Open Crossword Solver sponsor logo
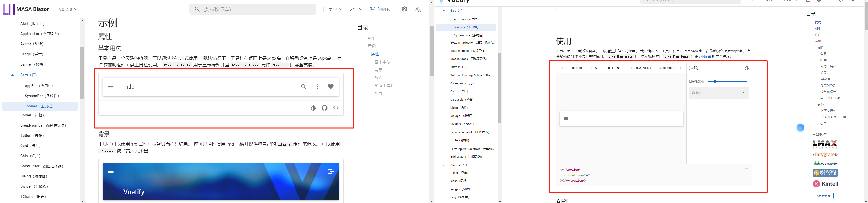This screenshot has height=203, width=868. (x=825, y=173)
